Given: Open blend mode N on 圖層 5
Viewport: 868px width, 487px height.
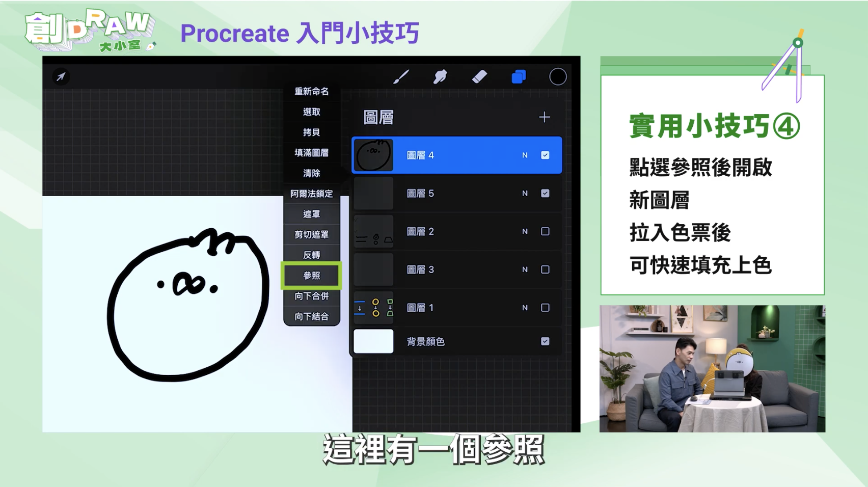Looking at the screenshot, I should click(525, 193).
